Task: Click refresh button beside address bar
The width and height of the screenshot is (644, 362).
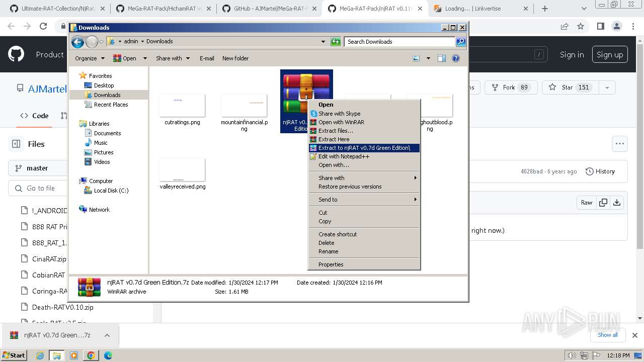Action: pos(336,42)
